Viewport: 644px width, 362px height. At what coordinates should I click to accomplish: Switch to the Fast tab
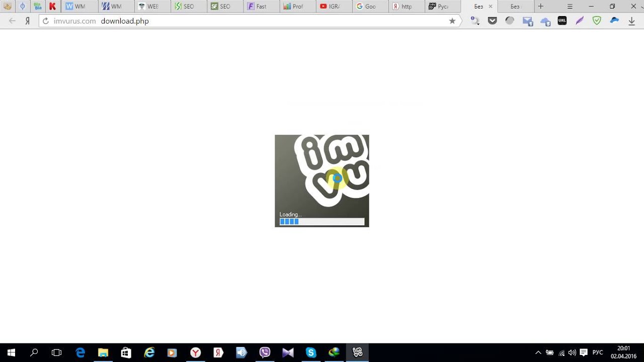[x=261, y=7]
